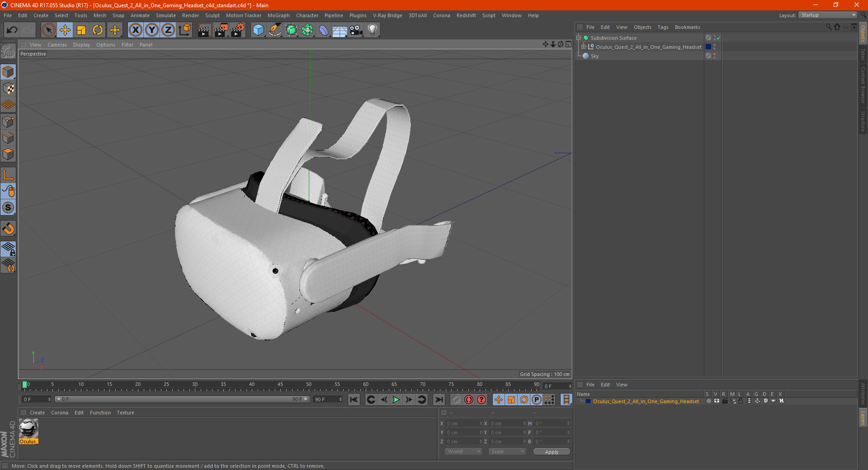Click the coordinate system icon
Image resolution: width=868 pixels, height=470 pixels.
point(184,30)
